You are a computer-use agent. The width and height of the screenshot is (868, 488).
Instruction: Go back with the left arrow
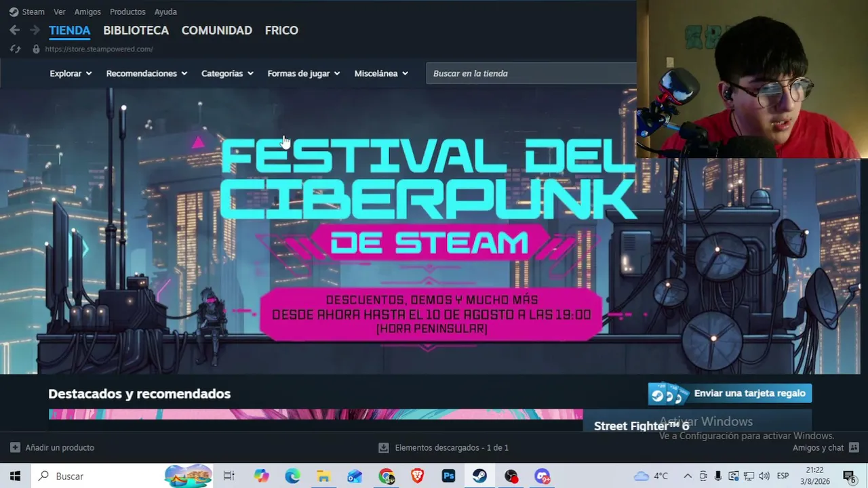[x=15, y=30]
